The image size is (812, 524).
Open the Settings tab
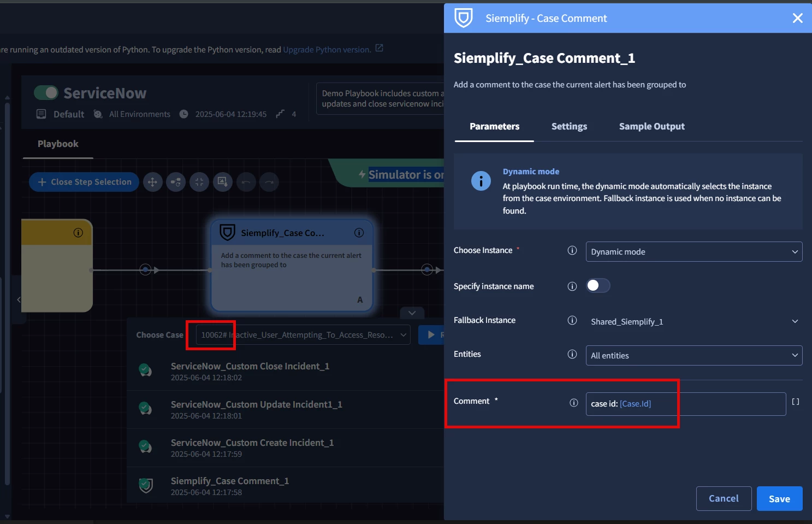pos(569,126)
